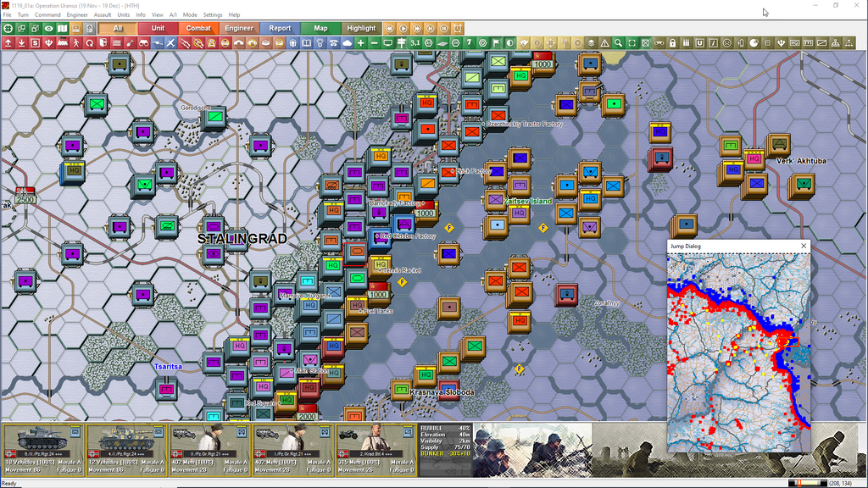Screen dimensions: 868x488
Task: Open the Settings menu
Action: [x=213, y=15]
